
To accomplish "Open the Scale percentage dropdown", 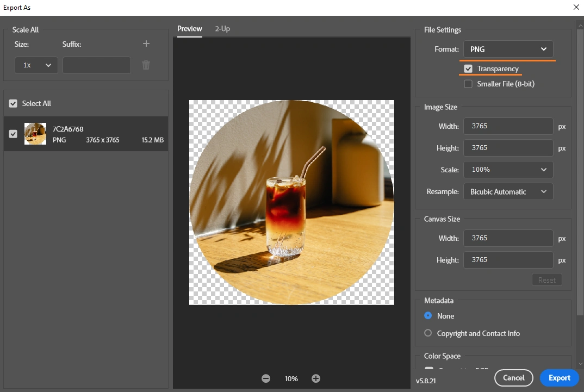I will pyautogui.click(x=508, y=170).
